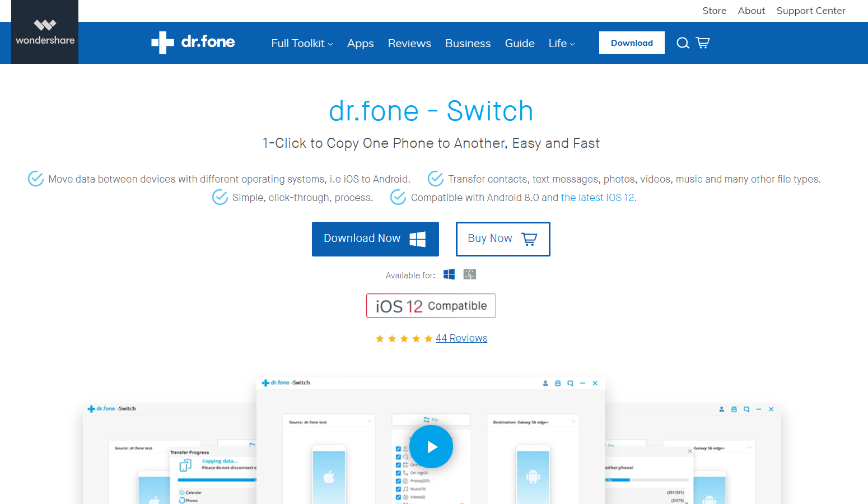Click the Android phone in the center Switch window
Viewport: 868px width, 504px height.
533,474
